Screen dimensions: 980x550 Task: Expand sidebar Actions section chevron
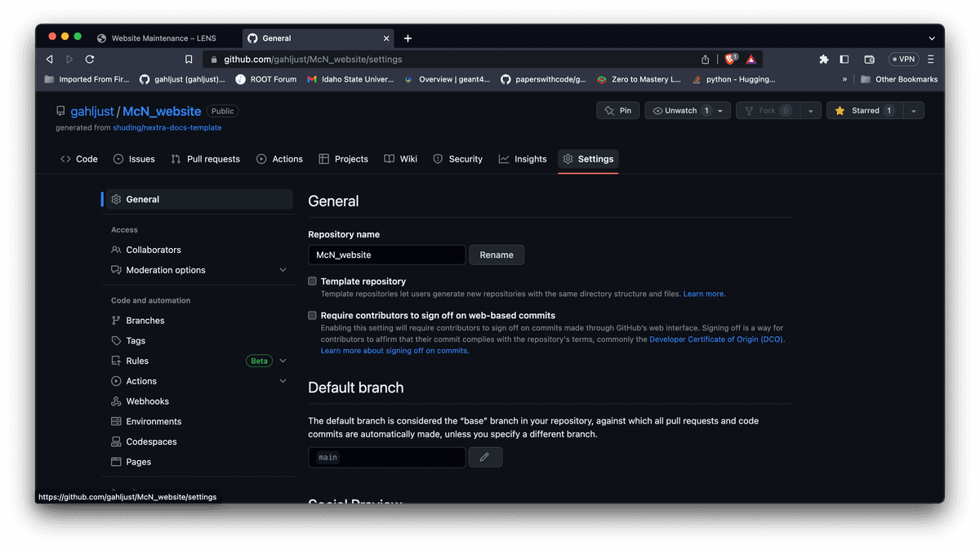pyautogui.click(x=283, y=381)
